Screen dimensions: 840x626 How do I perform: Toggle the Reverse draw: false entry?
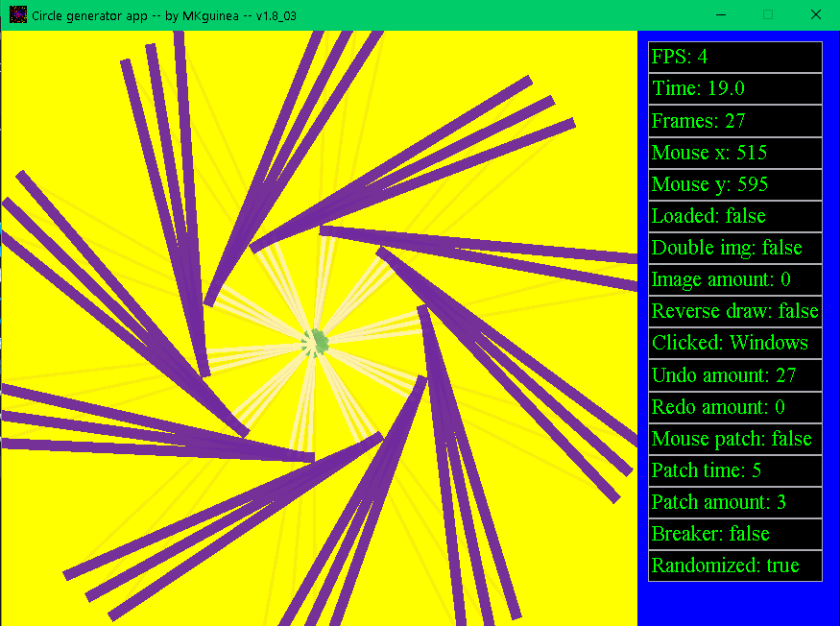pos(735,311)
